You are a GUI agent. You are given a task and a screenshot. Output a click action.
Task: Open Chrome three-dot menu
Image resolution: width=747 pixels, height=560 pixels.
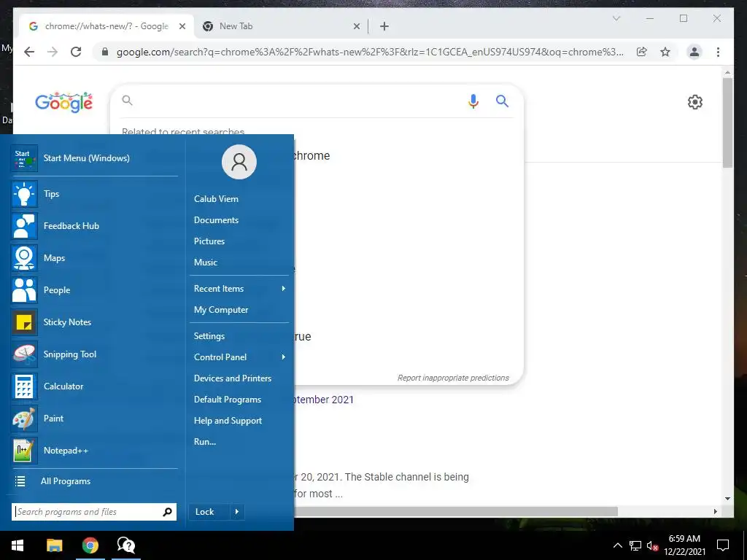[x=718, y=52]
